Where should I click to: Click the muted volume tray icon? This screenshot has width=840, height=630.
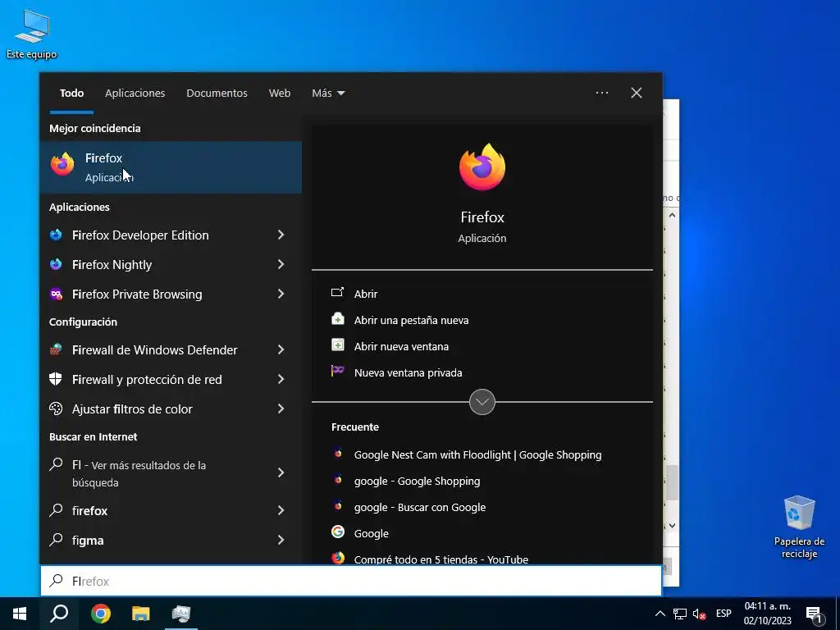pos(699,614)
